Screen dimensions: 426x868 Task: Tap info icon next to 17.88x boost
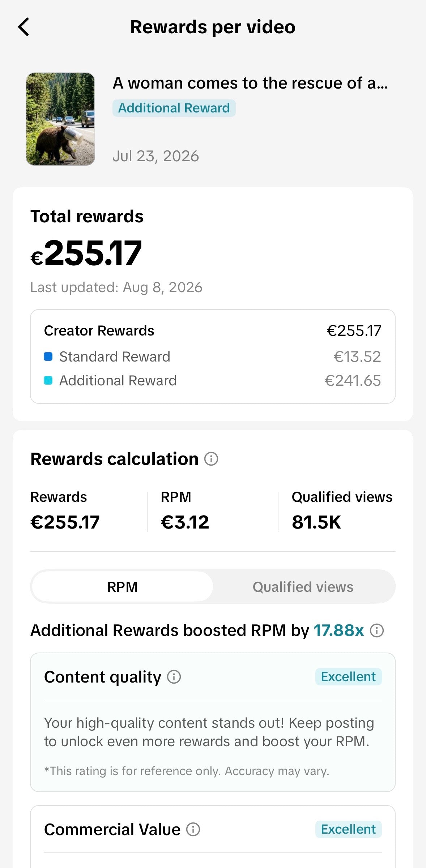point(377,630)
